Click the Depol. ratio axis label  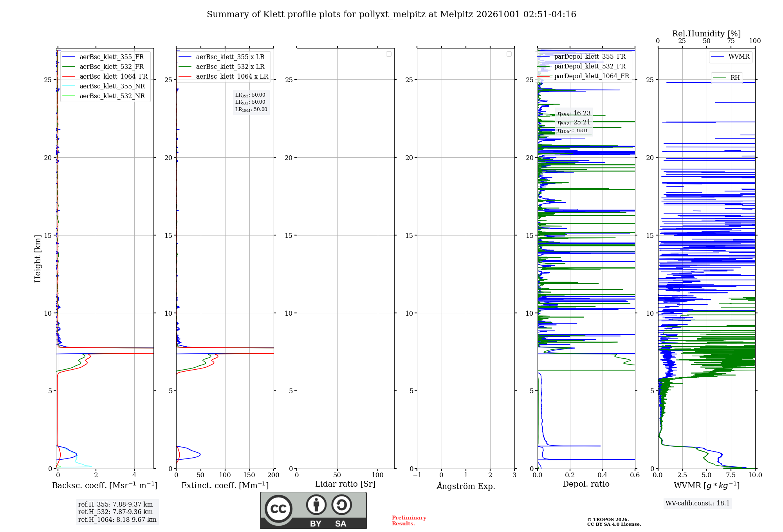(586, 484)
